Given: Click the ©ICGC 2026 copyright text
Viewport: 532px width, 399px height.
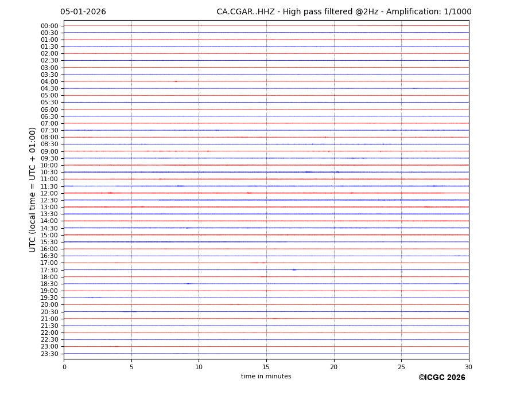Looking at the screenshot, I should click(441, 378).
